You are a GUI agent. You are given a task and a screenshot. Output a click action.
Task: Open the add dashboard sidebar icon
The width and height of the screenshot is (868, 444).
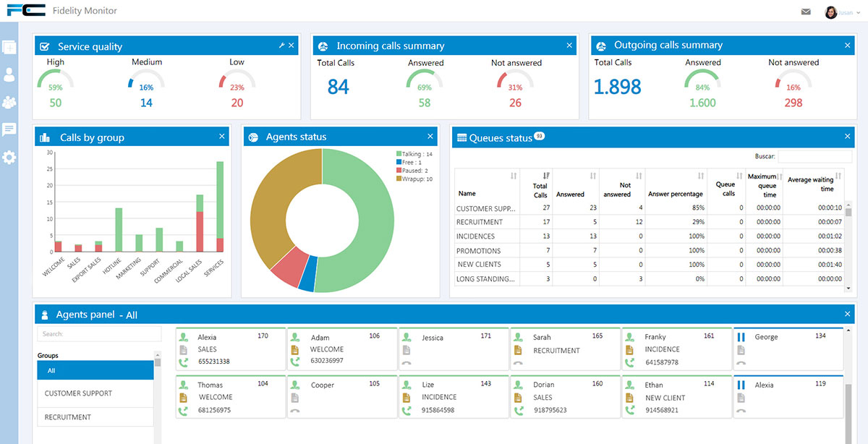tap(9, 48)
